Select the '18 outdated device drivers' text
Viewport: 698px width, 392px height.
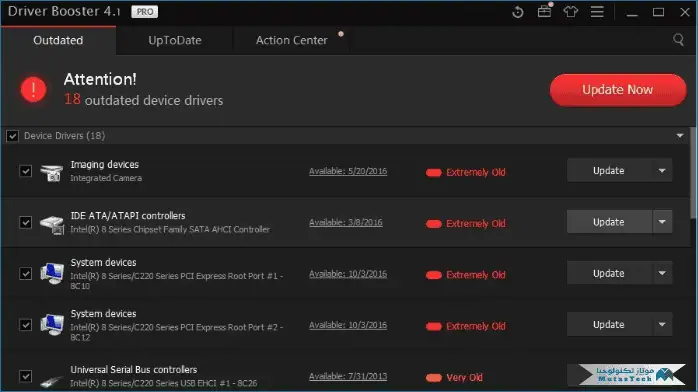coord(143,100)
